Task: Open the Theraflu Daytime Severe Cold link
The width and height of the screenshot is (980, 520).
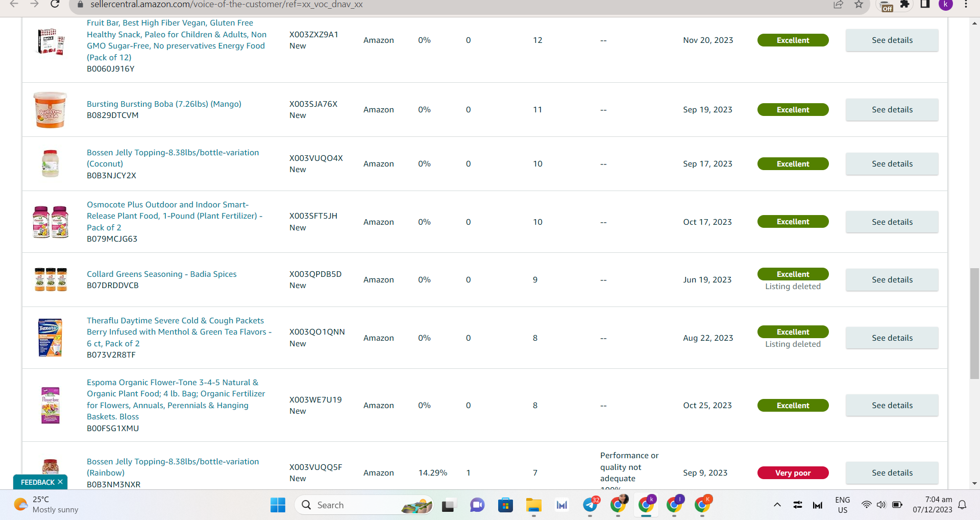Action: (179, 332)
